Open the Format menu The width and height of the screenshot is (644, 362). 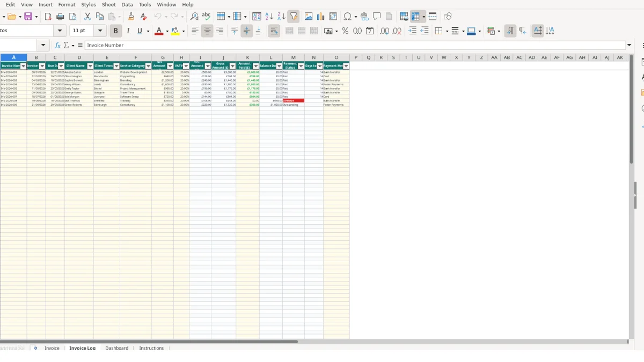tap(67, 4)
